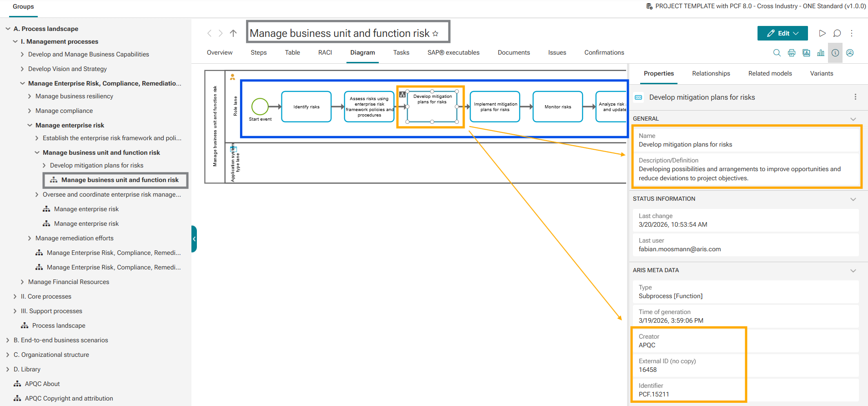Toggle the properties info panel icon
Image resolution: width=868 pixels, height=406 pixels.
tap(835, 53)
